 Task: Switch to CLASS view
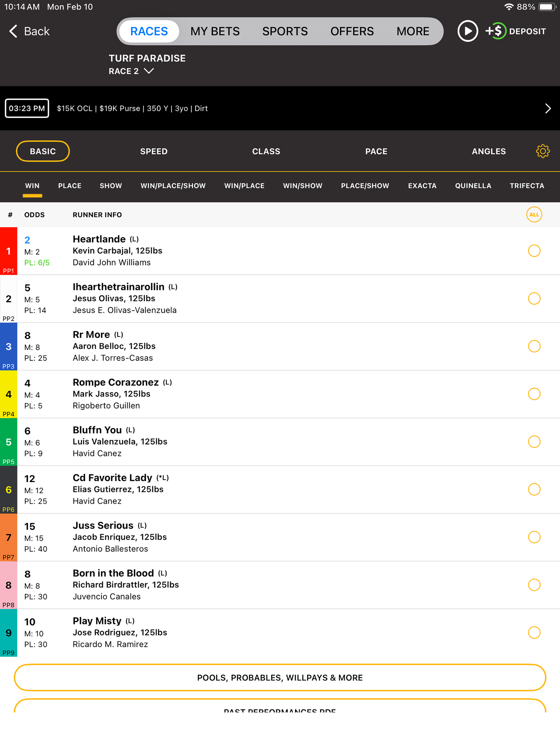[x=266, y=151]
